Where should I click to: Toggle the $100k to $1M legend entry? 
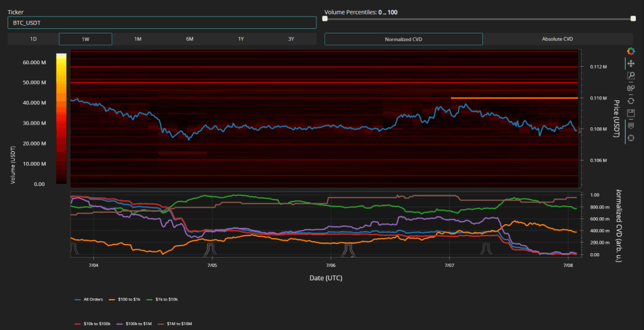(x=133, y=324)
